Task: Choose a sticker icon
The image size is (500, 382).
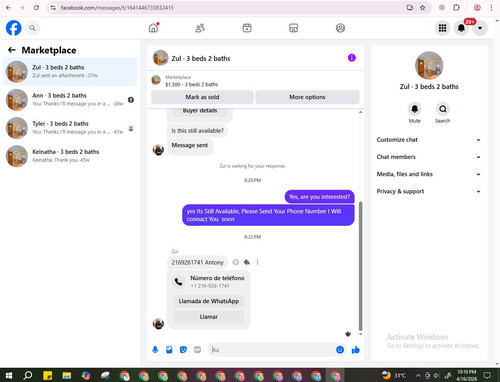Action: [x=183, y=350]
